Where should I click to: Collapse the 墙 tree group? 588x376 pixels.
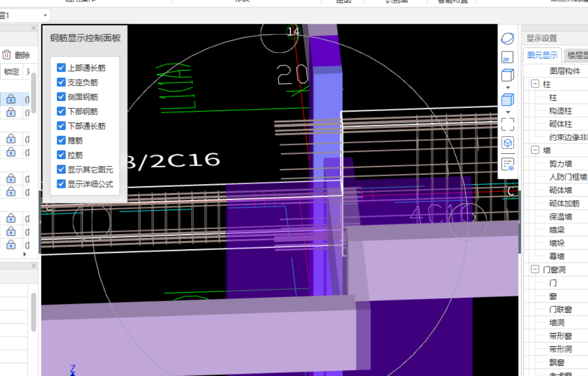pyautogui.click(x=535, y=150)
